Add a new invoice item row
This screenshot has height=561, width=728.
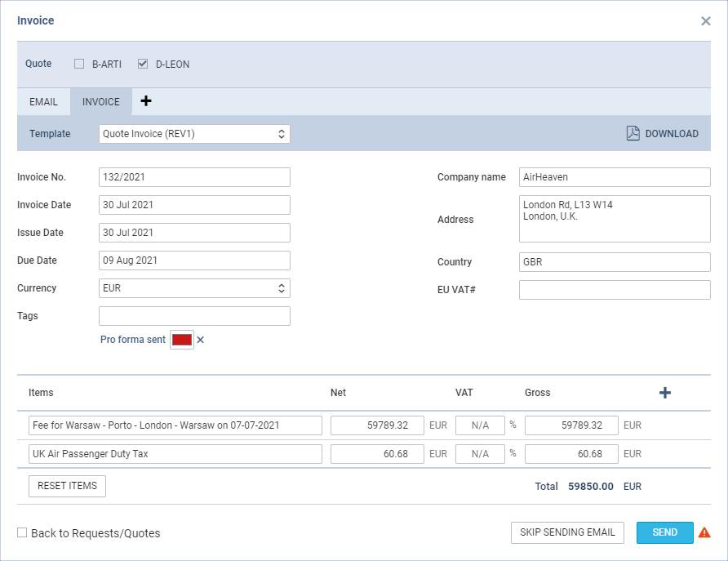tap(665, 393)
